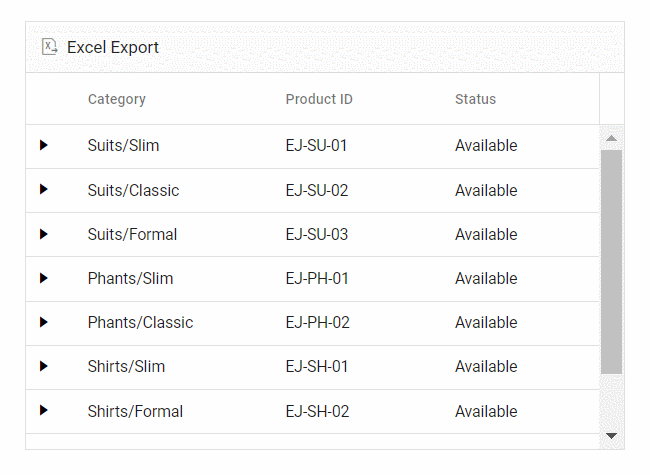Click the Excel Export icon
Screen dimensions: 650x475
point(49,47)
